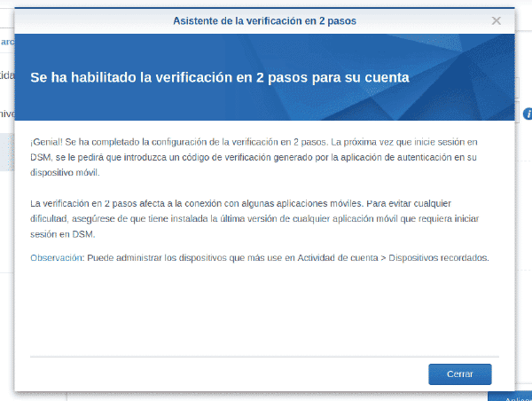Click the paragraph starting 'La verificación en 2 pasos afecta'

(254, 218)
